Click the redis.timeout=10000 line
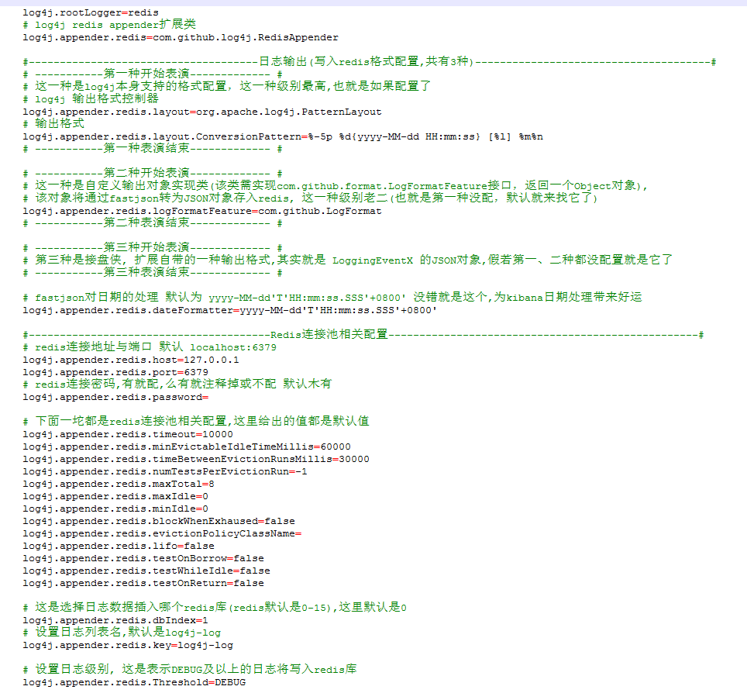This screenshot has width=747, height=700. click(x=128, y=434)
